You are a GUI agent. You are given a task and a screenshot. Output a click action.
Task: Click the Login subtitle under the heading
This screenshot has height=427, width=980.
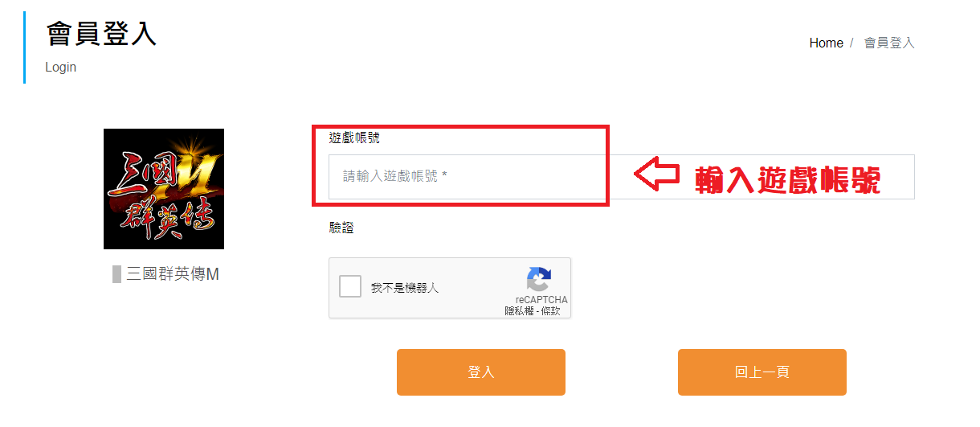click(x=61, y=68)
